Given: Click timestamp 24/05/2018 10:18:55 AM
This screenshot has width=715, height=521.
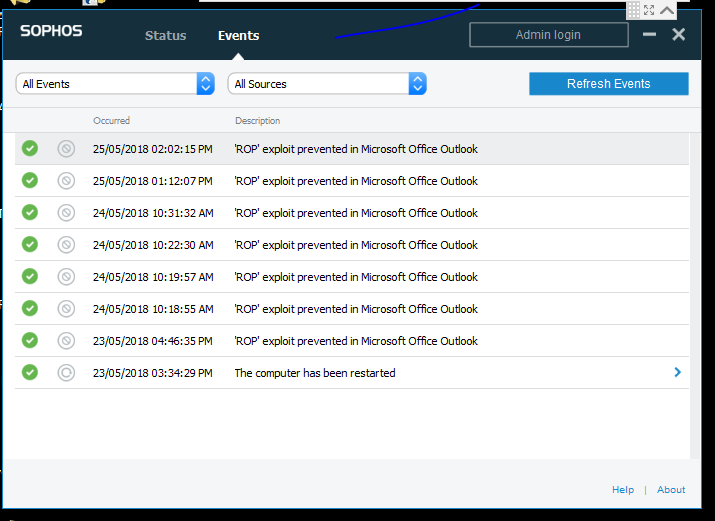Looking at the screenshot, I should click(x=153, y=309).
